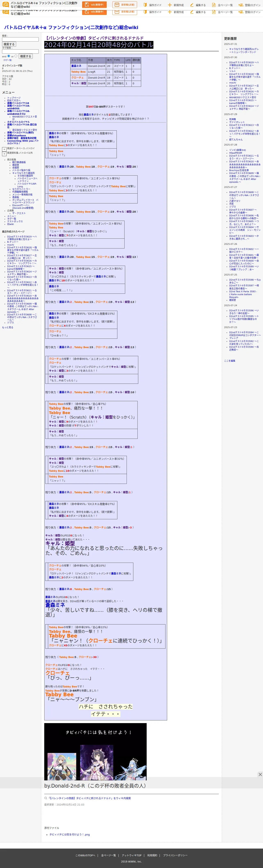
Task: Open H0pePRiSM in the 更新履歴 list
Action: (235, 153)
